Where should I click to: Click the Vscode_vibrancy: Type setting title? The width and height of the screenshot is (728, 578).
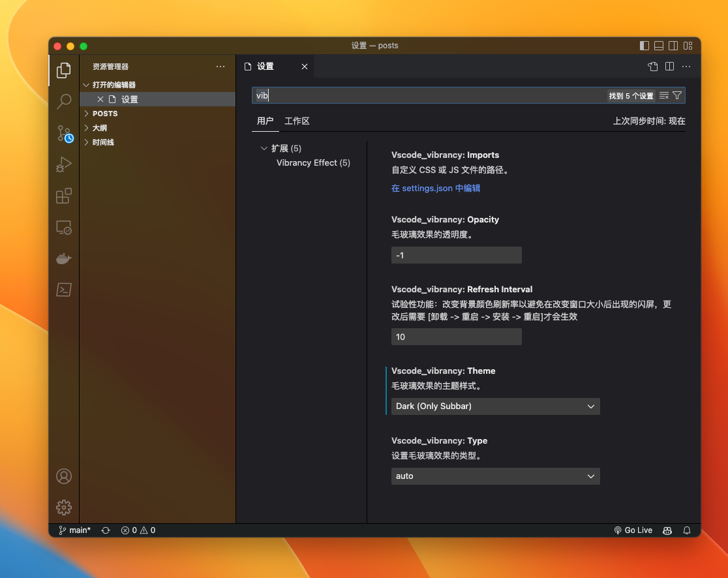coord(439,440)
